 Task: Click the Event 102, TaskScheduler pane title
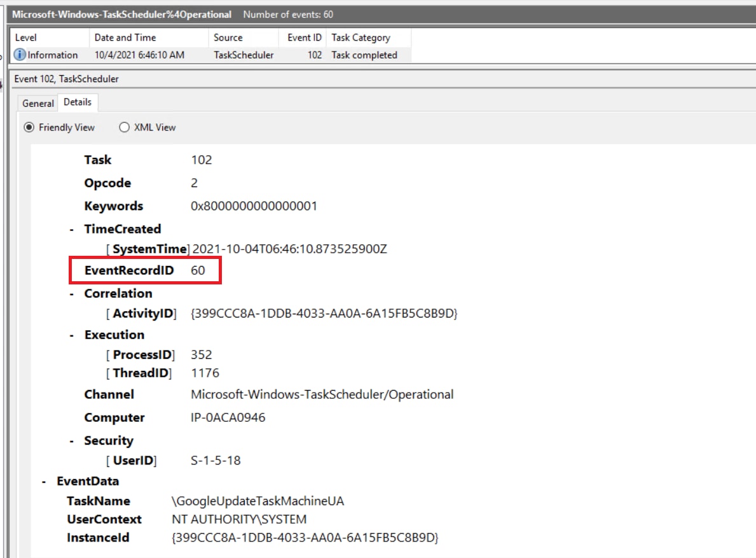click(67, 79)
